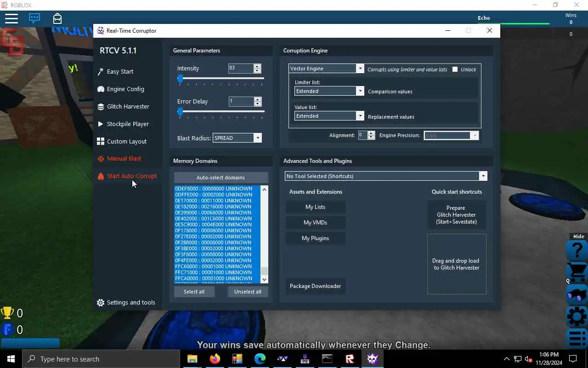Click the Custom Layout grid icon
Image resolution: width=588 pixels, height=368 pixels.
click(x=101, y=142)
